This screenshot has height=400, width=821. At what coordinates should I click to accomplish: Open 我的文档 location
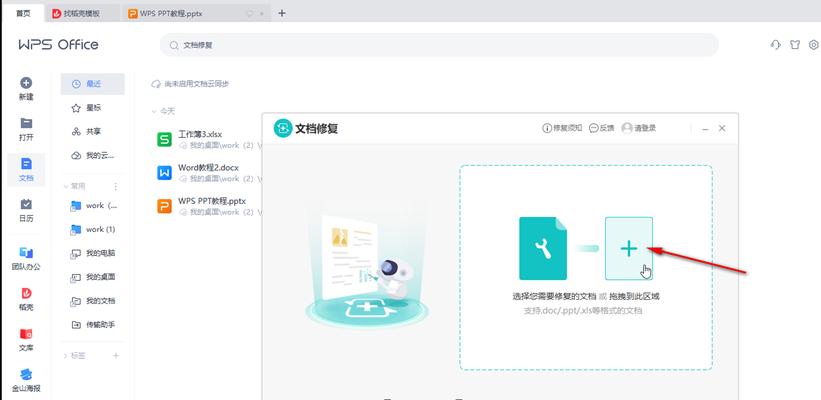[93, 301]
